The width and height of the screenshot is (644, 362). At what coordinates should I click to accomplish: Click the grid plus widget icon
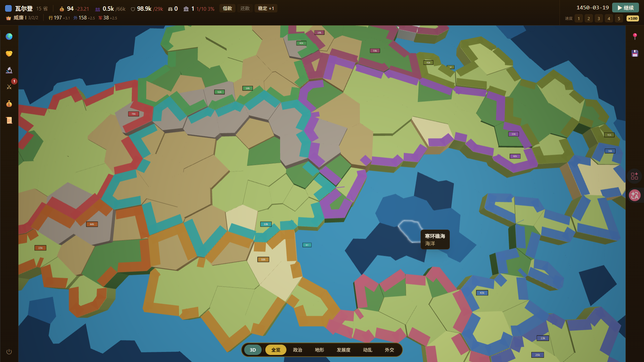point(635,176)
